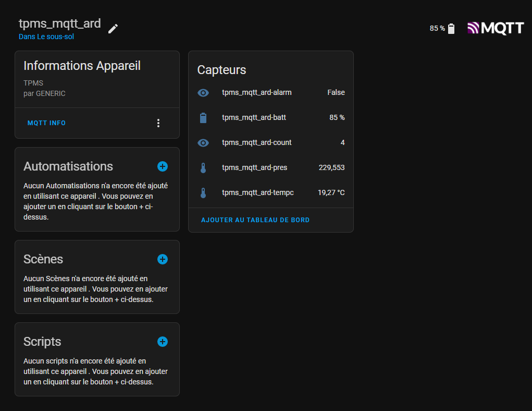532x411 pixels.
Task: Add a new scene with the plus icon
Action: [163, 259]
